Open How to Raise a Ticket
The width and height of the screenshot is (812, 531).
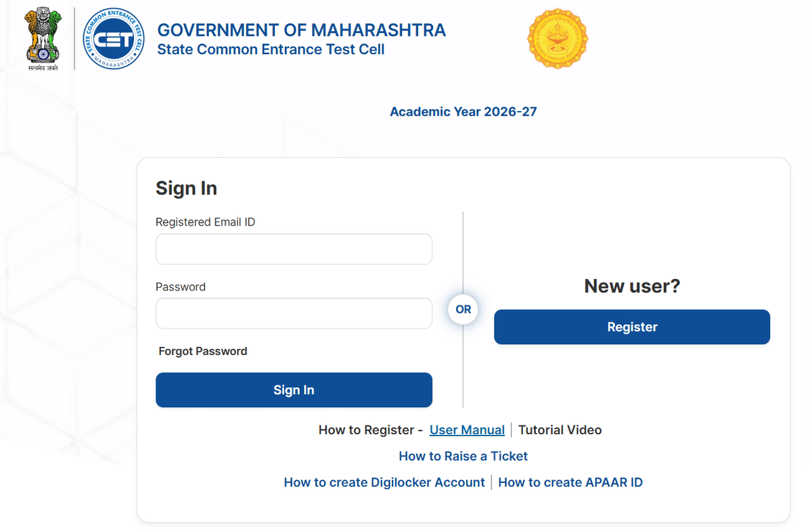pyautogui.click(x=463, y=456)
